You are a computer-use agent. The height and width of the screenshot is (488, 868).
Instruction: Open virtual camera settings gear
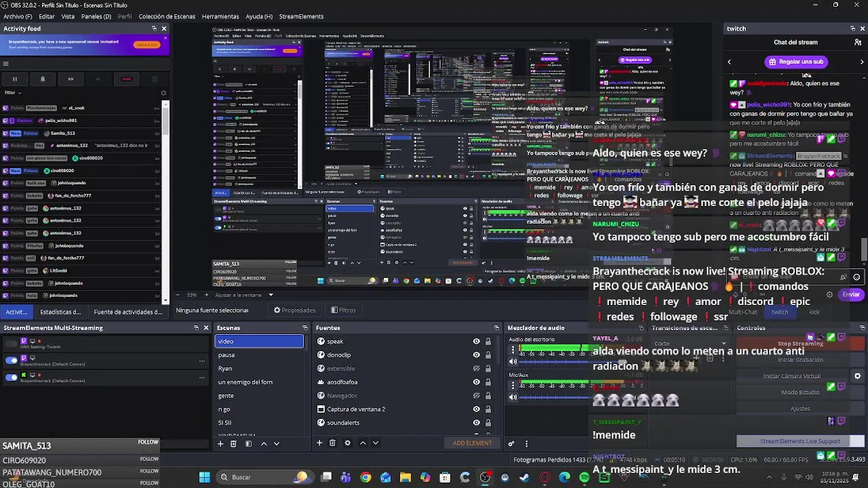[x=857, y=376]
